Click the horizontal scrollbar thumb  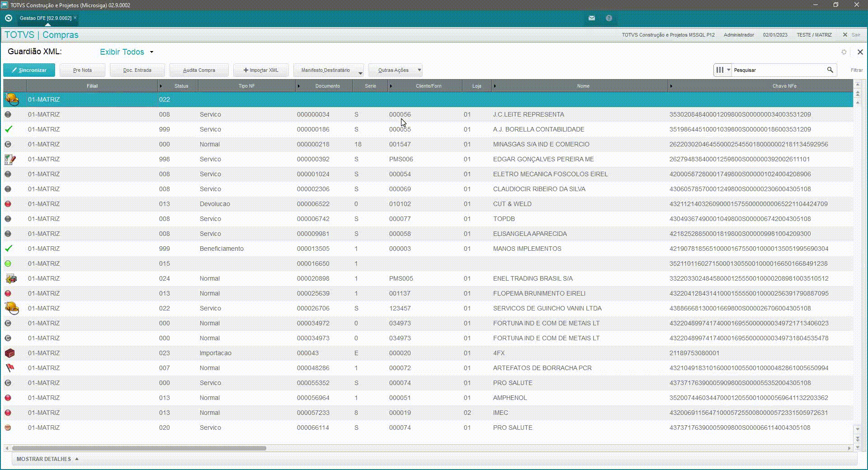[139, 448]
